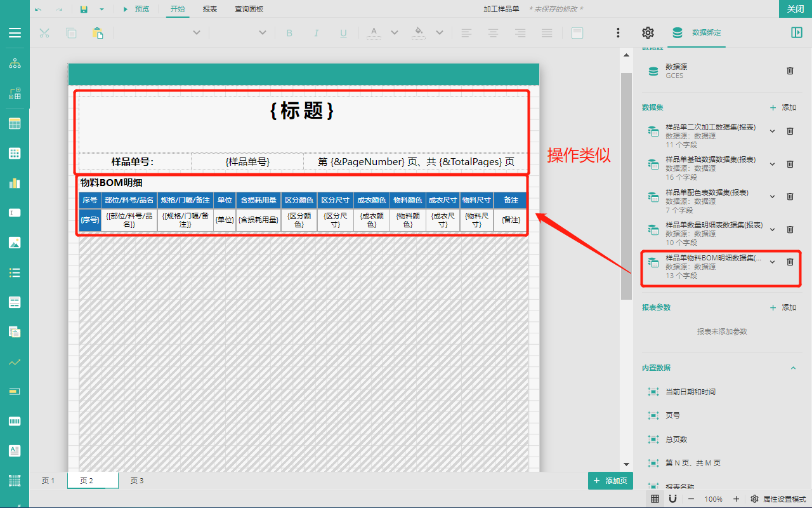Image resolution: width=812 pixels, height=508 pixels.
Task: Switch to 页 3 page tab
Action: 137,481
